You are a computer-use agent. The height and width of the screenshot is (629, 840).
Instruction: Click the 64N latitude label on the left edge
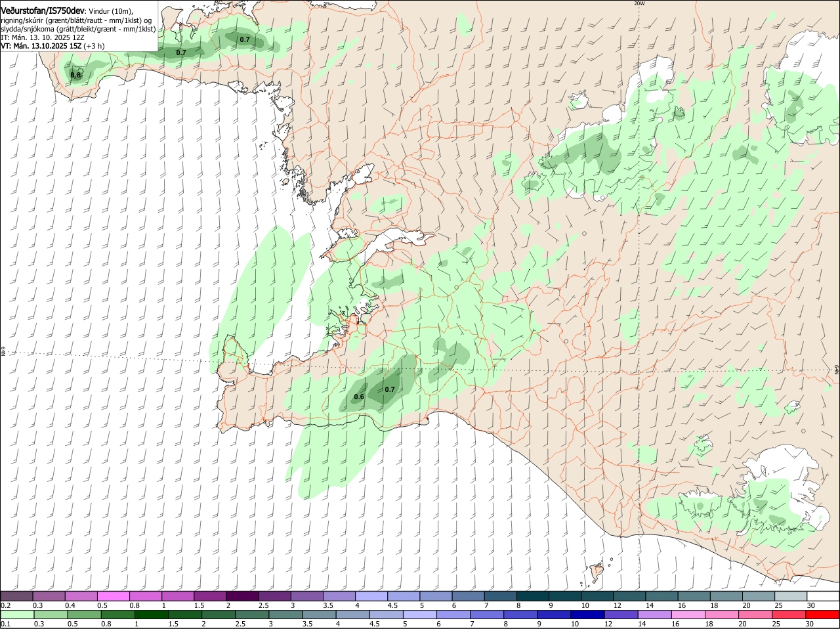pyautogui.click(x=3, y=352)
